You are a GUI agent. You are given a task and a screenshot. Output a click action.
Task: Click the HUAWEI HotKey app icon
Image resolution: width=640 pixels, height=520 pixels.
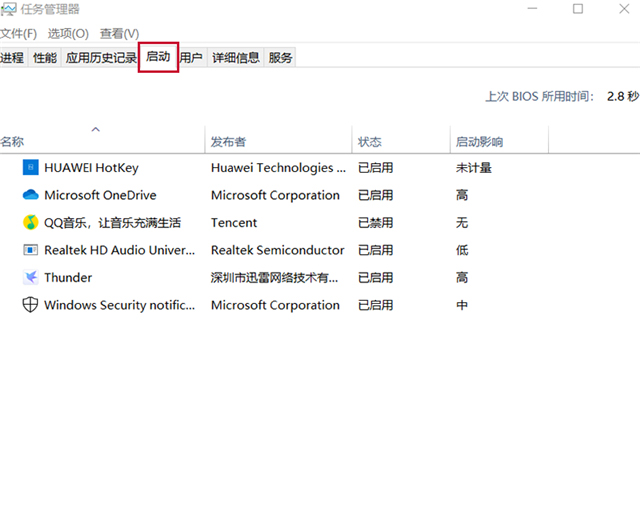tap(30, 167)
